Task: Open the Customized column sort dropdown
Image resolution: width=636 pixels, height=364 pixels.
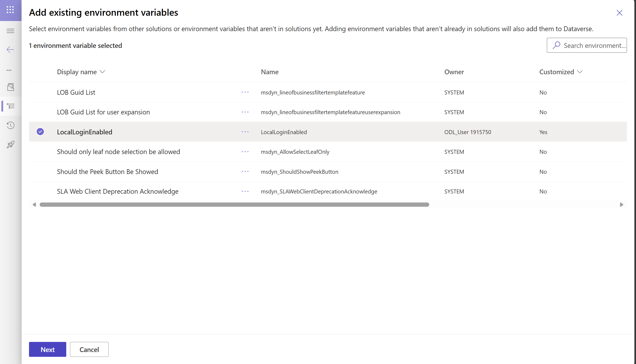Action: pos(580,72)
